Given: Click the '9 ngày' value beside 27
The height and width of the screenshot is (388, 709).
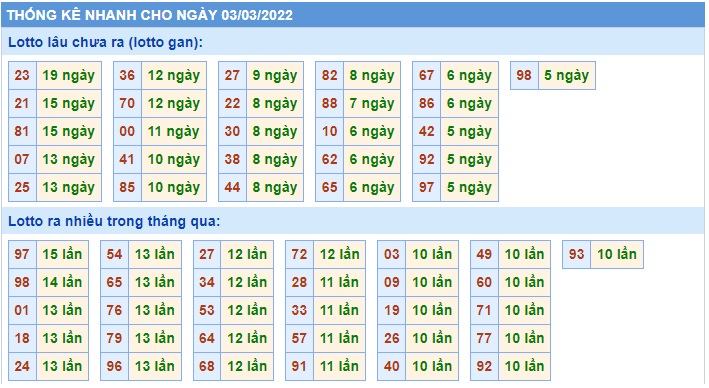Looking at the screenshot, I should tap(275, 75).
